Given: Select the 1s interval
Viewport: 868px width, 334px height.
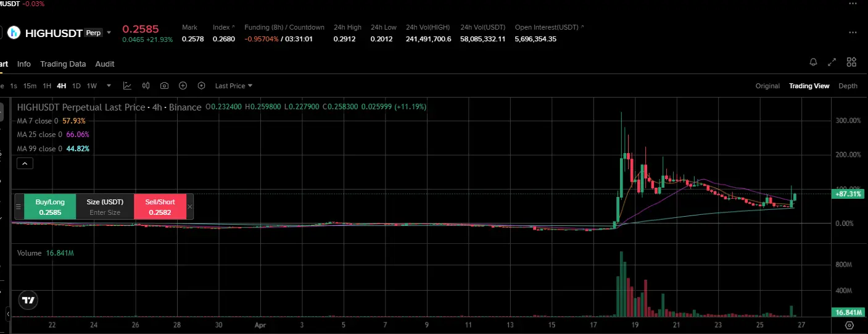Looking at the screenshot, I should pyautogui.click(x=14, y=86).
